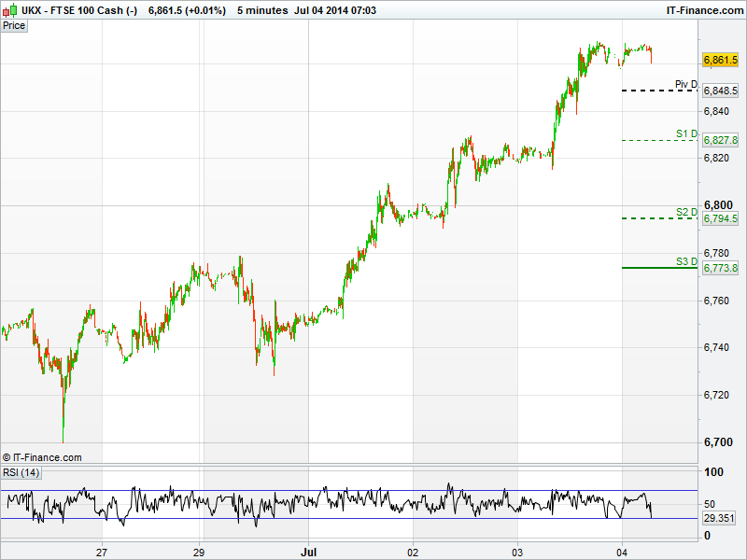Click the © IT-Finance.com copyright text
This screenshot has height=560, width=747.
42,457
